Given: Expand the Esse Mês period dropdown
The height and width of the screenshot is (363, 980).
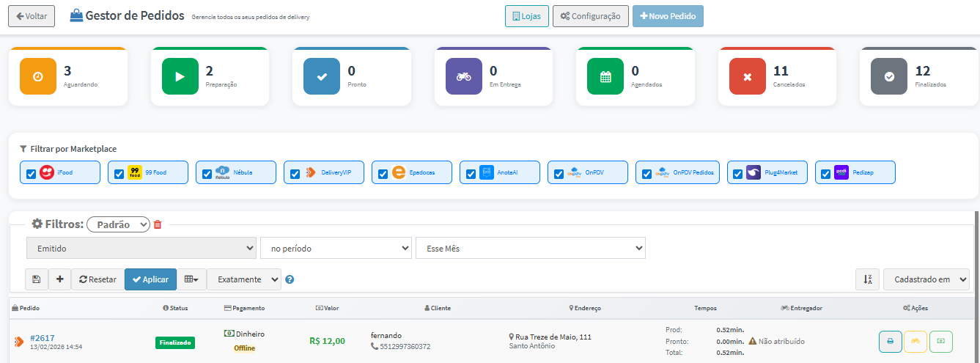Looking at the screenshot, I should 530,249.
